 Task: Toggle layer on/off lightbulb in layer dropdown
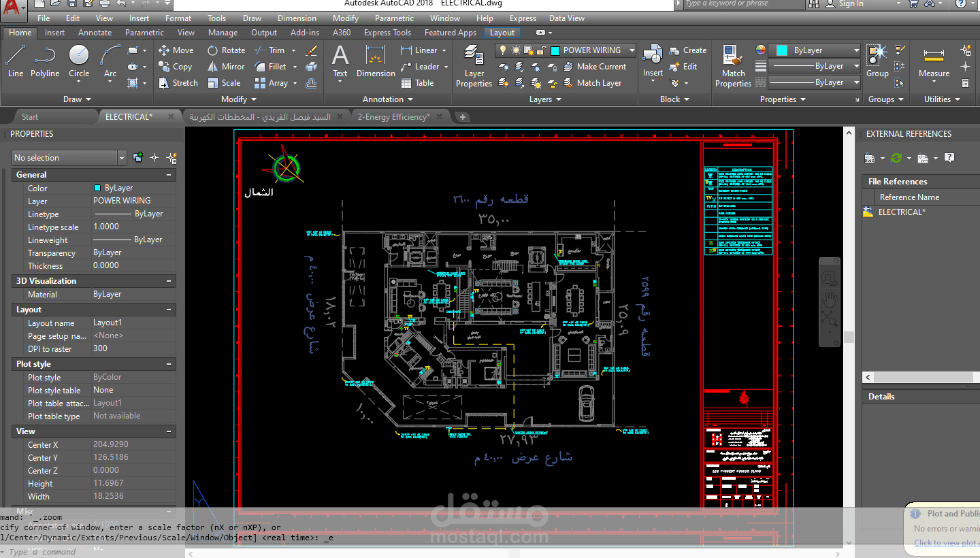pos(504,50)
